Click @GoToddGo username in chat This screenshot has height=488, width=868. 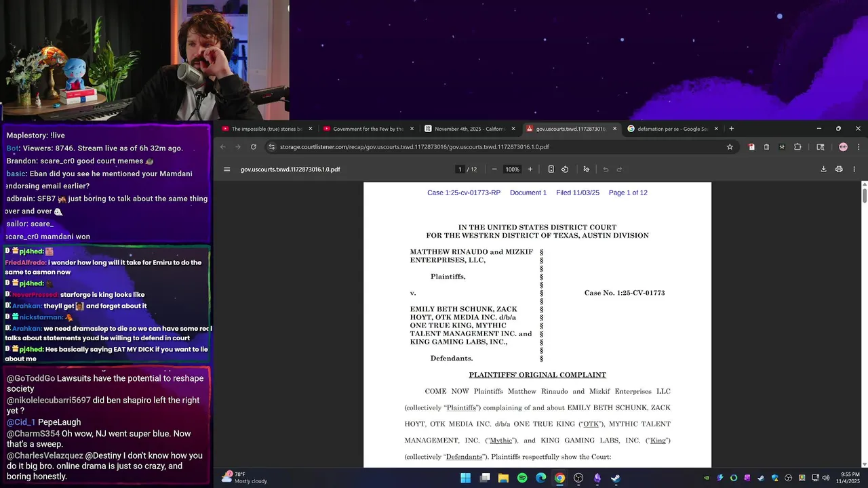[x=31, y=378]
